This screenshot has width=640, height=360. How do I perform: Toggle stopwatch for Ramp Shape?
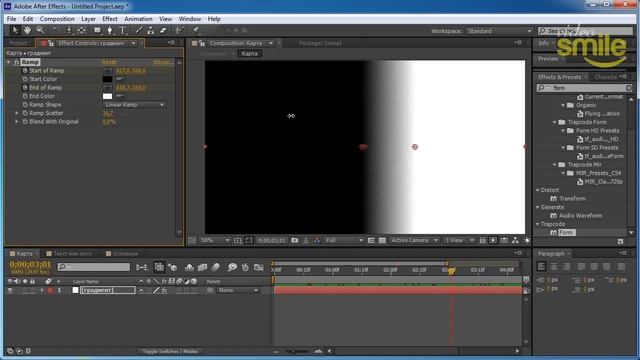coord(25,105)
